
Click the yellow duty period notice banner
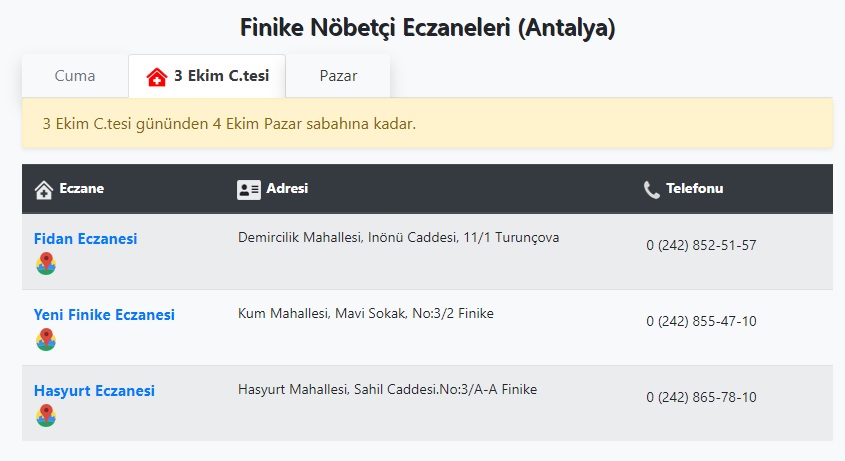point(427,123)
